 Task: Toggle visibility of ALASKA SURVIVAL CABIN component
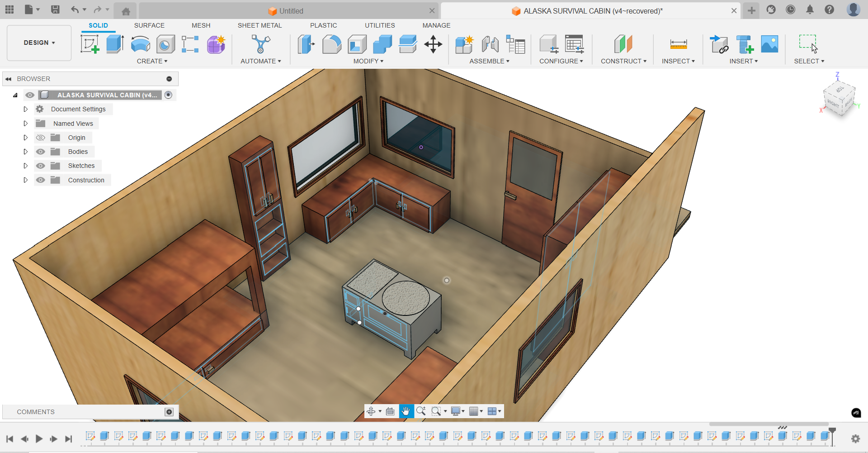30,95
